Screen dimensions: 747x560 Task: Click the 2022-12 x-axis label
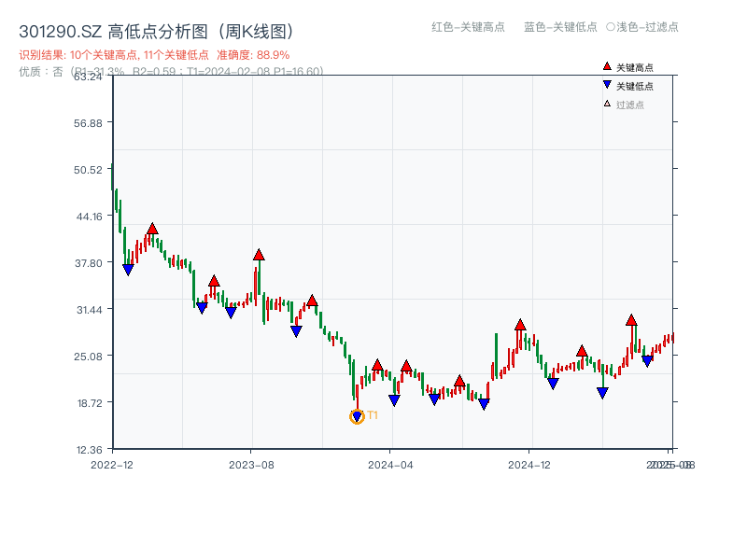tap(111, 464)
